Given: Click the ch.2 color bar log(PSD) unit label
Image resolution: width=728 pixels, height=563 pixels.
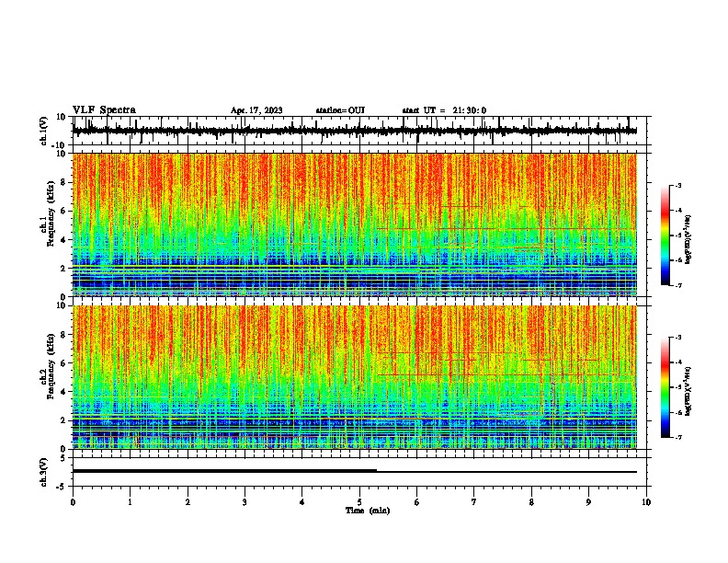Looking at the screenshot, I should pos(688,391).
